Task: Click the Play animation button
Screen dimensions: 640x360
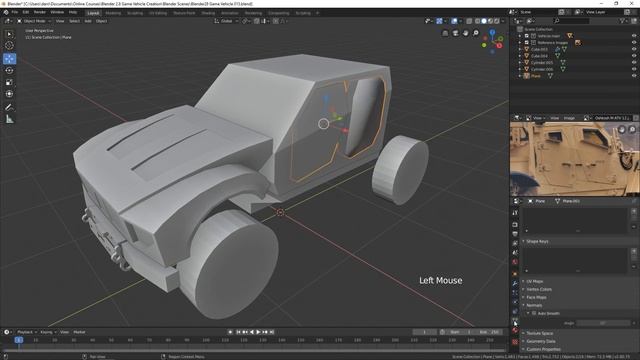Action: pos(258,332)
